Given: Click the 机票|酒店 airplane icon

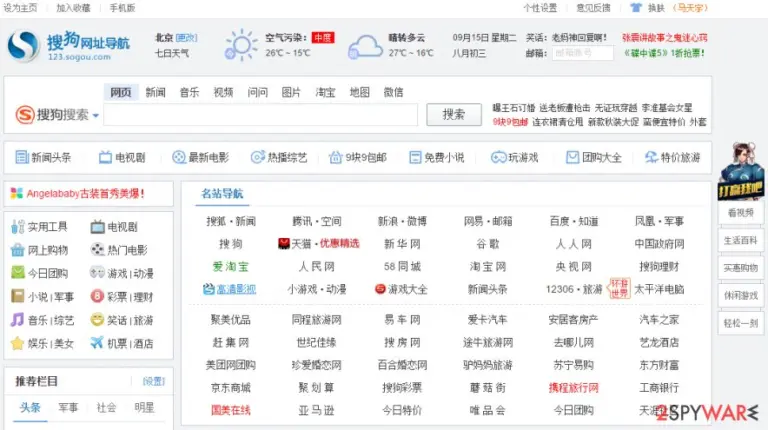Looking at the screenshot, I should (x=97, y=342).
